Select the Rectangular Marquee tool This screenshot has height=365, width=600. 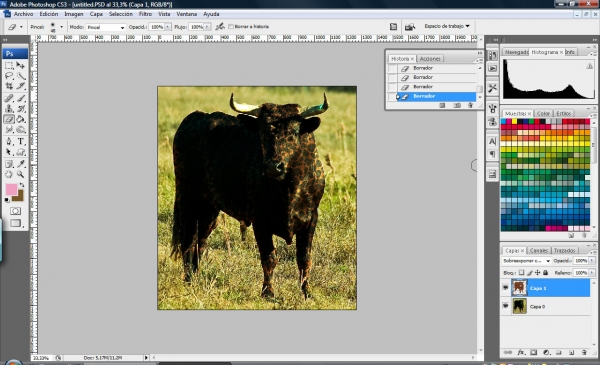pos(9,66)
